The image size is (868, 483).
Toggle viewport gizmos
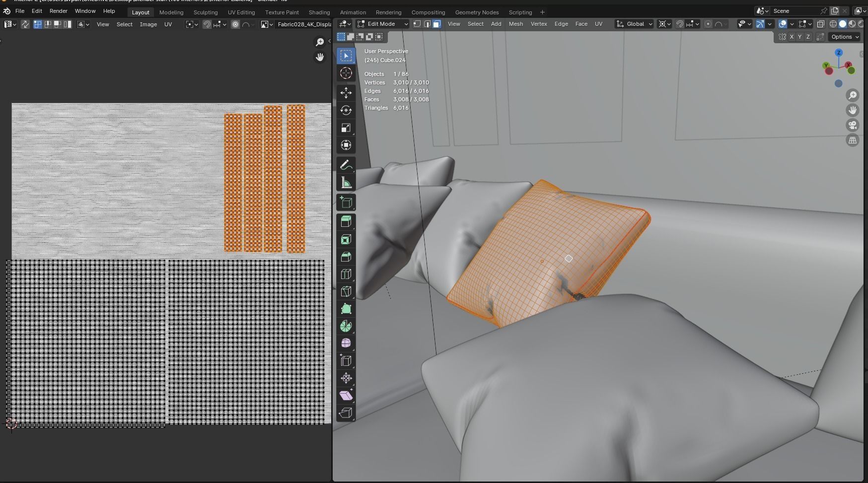click(x=760, y=24)
